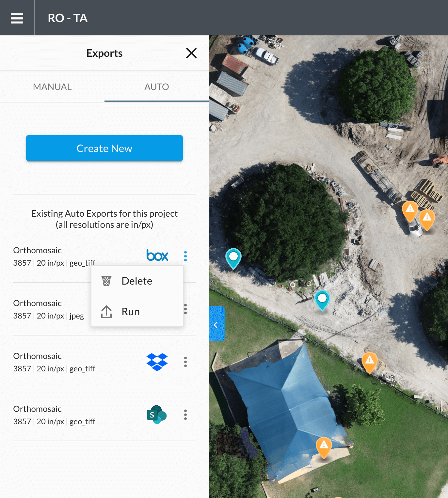
Task: Click 'Existing Auto Exports for this project' text
Action: point(104,213)
